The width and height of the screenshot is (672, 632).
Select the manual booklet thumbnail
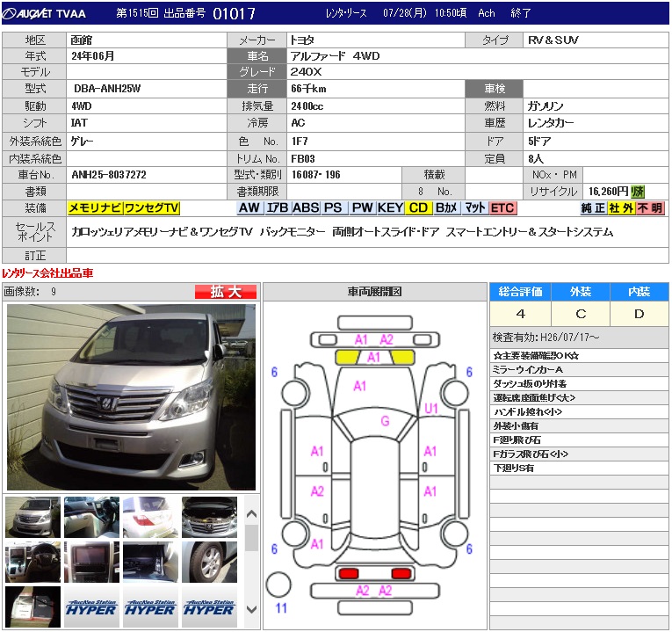tap(33, 607)
